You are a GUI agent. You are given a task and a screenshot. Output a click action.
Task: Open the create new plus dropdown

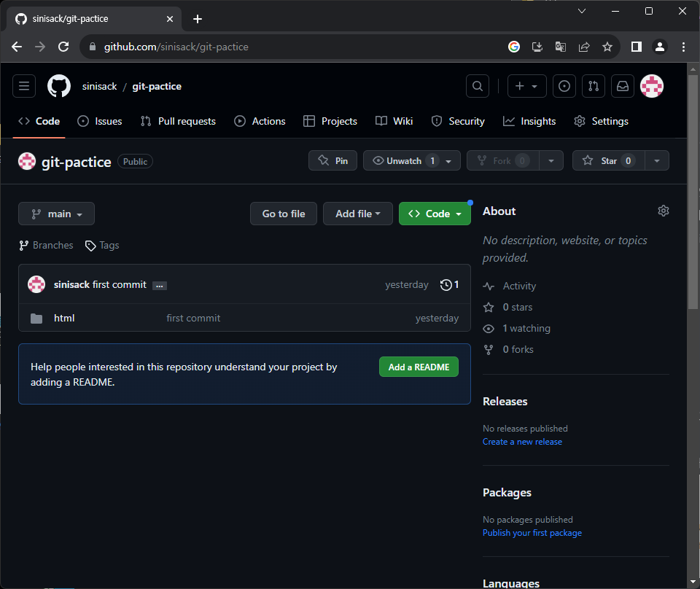[526, 86]
